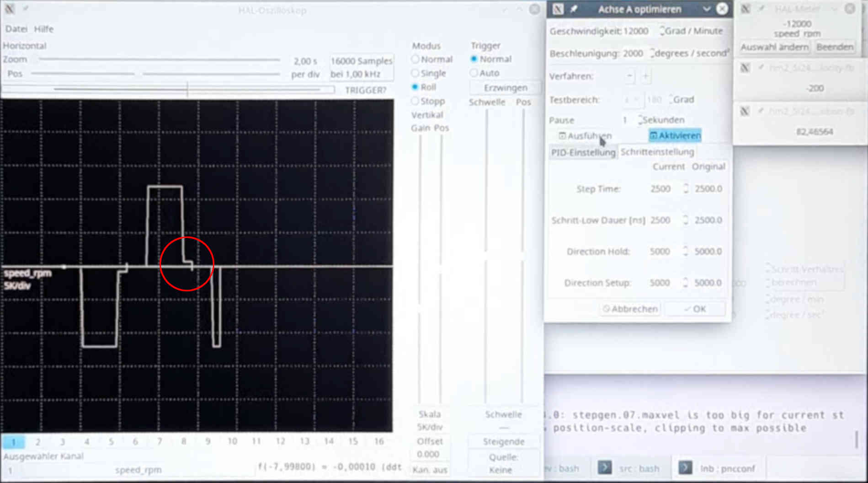
Task: Open the Datei menu in HAL-Oszilloskop
Action: coord(16,29)
